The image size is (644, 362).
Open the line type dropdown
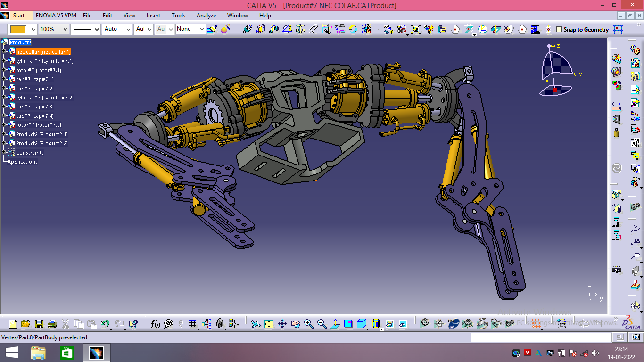pos(97,29)
